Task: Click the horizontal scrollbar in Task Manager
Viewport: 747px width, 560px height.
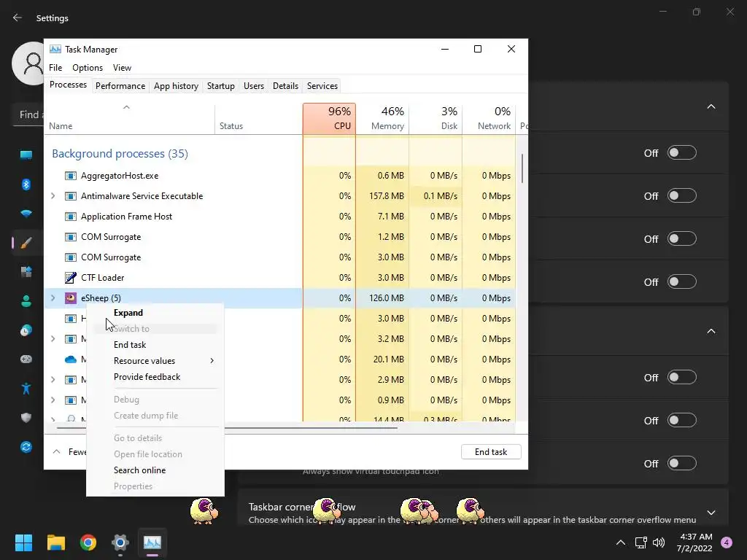Action: tap(227, 427)
